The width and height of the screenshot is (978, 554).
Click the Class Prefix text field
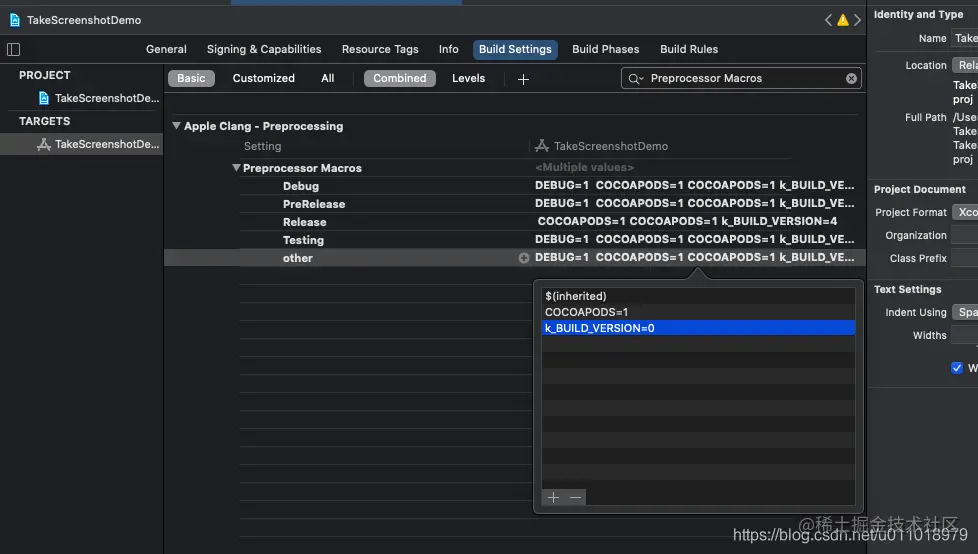(964, 258)
